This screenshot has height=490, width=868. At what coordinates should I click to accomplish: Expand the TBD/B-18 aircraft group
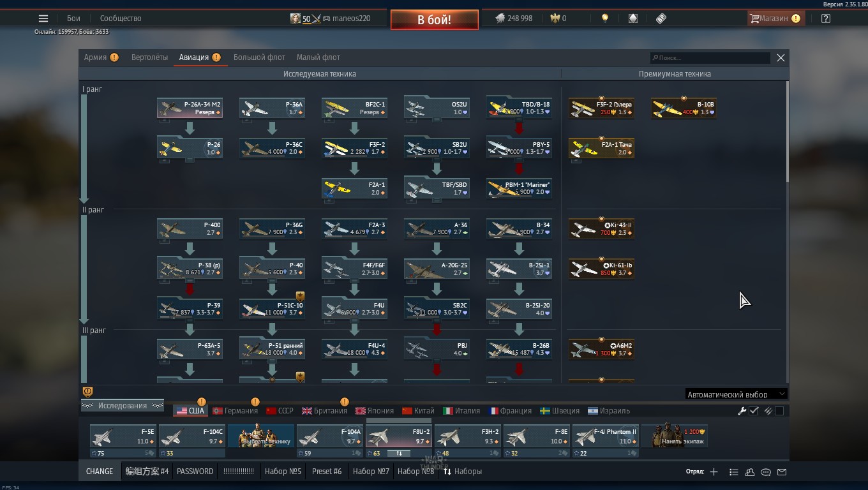[x=519, y=108]
